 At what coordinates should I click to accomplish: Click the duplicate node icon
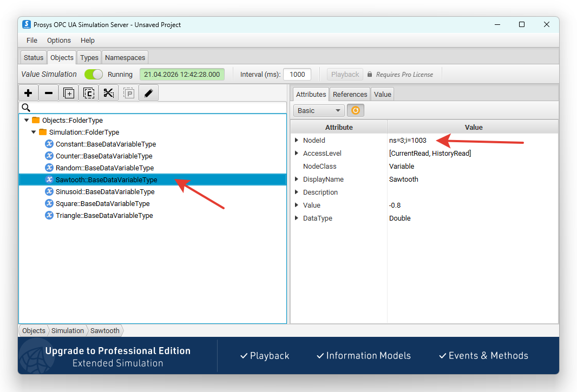pyautogui.click(x=68, y=93)
